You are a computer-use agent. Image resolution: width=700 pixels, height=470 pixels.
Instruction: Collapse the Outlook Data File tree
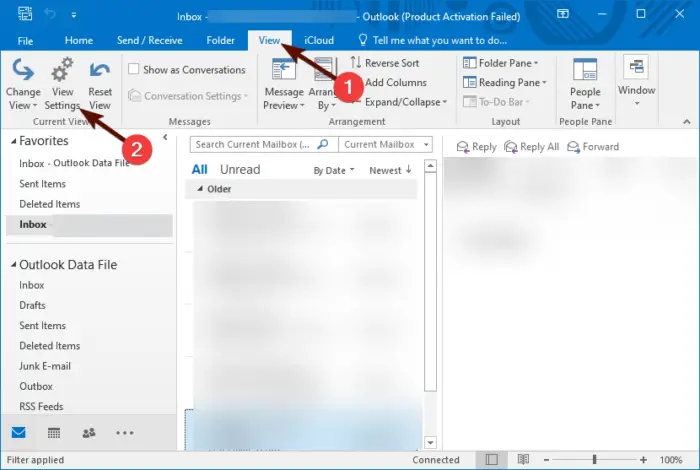pyautogui.click(x=13, y=265)
